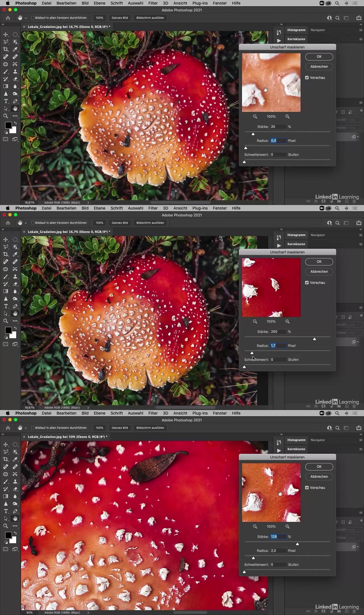Open the Histogramm panel menu in the topmost window
The height and width of the screenshot is (615, 364).
[361, 30]
